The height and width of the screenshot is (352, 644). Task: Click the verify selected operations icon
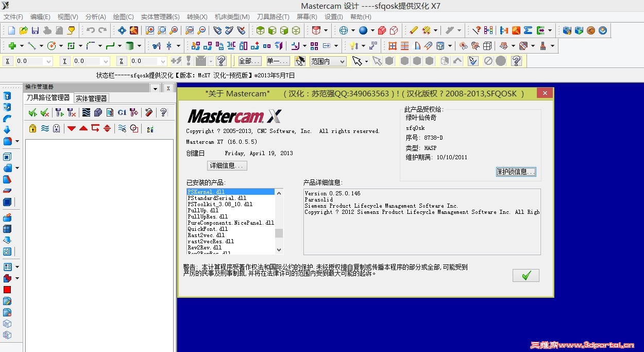98,112
